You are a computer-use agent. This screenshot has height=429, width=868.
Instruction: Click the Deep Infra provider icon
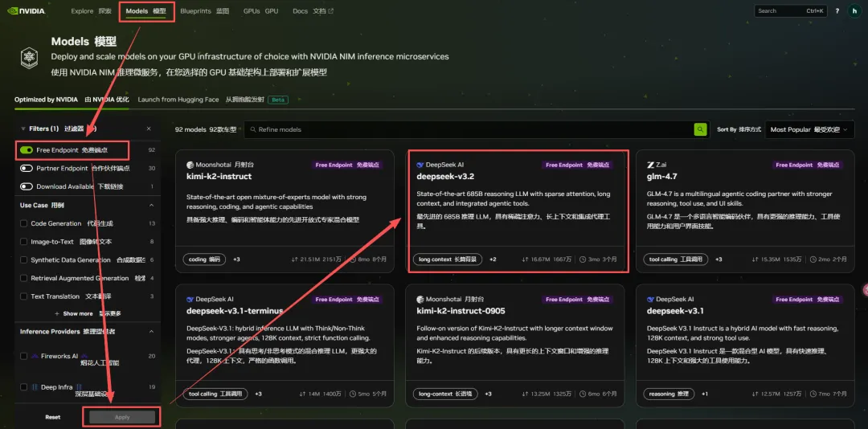click(35, 387)
